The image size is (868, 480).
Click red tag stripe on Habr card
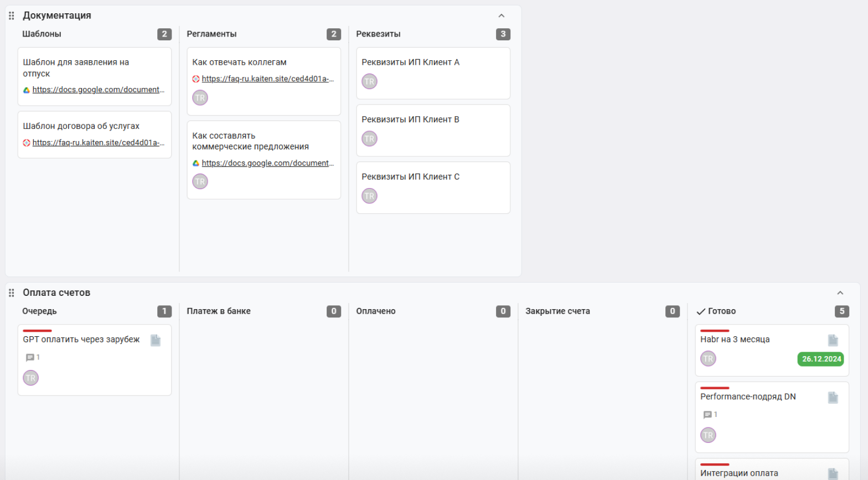click(715, 331)
